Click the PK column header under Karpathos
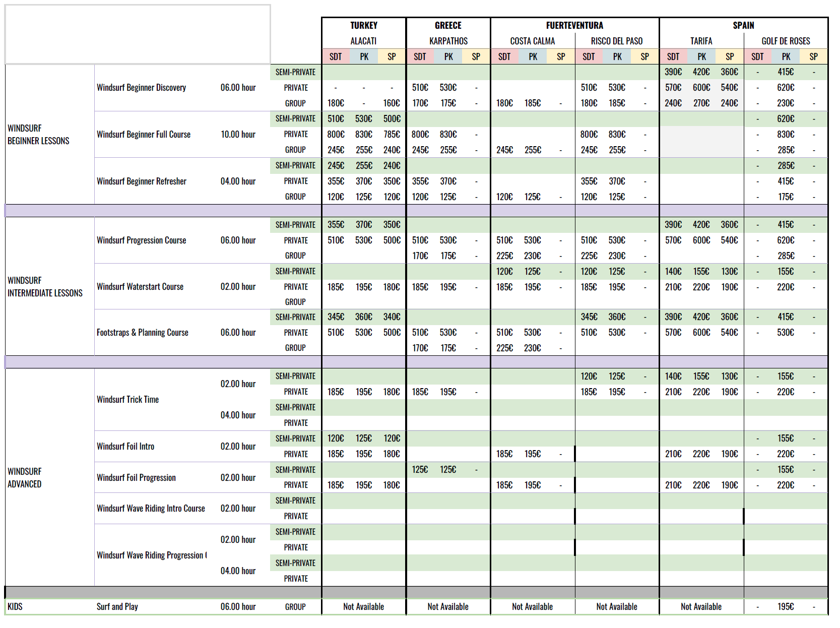This screenshot has width=840, height=628. [448, 56]
